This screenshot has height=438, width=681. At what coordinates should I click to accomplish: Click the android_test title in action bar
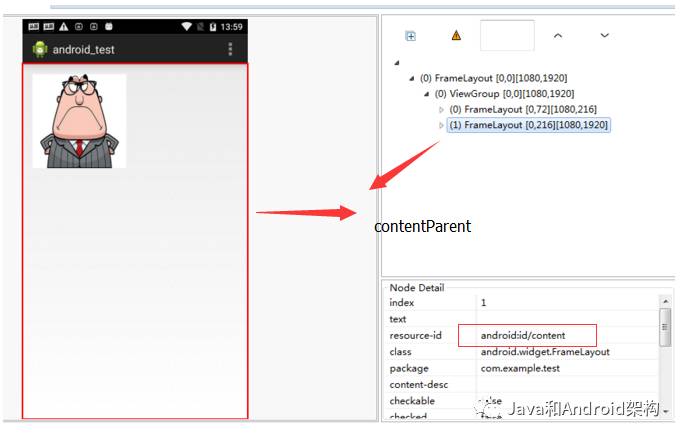coord(83,50)
